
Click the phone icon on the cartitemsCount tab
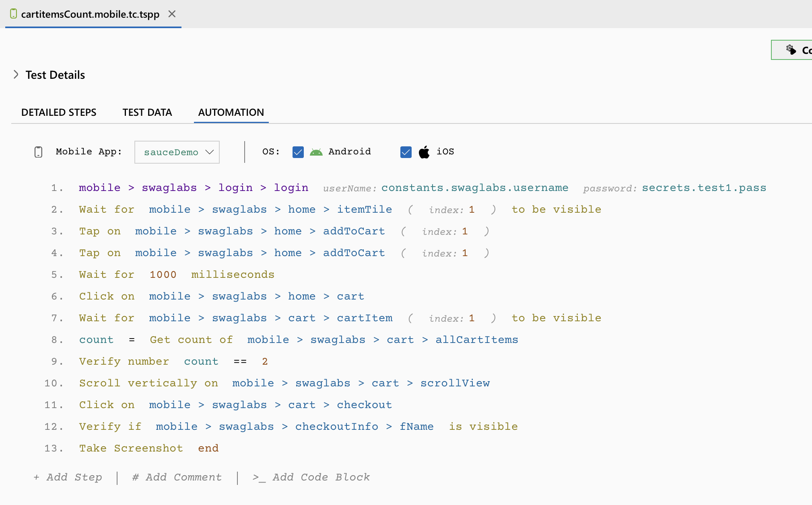tap(13, 13)
